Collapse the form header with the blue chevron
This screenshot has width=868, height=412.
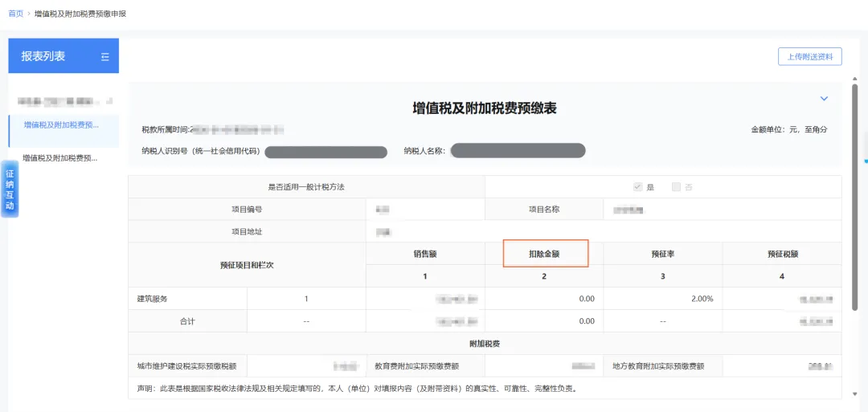pos(824,99)
